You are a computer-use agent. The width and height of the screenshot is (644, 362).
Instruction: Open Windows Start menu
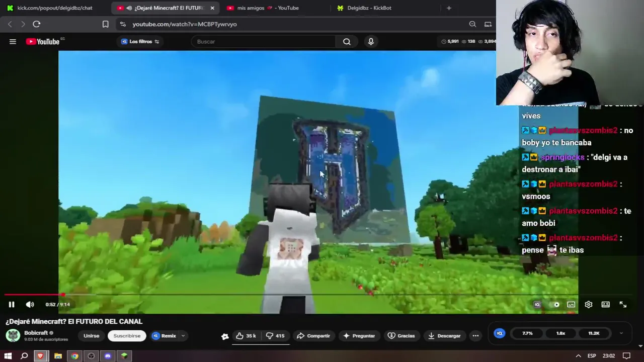click(8, 356)
